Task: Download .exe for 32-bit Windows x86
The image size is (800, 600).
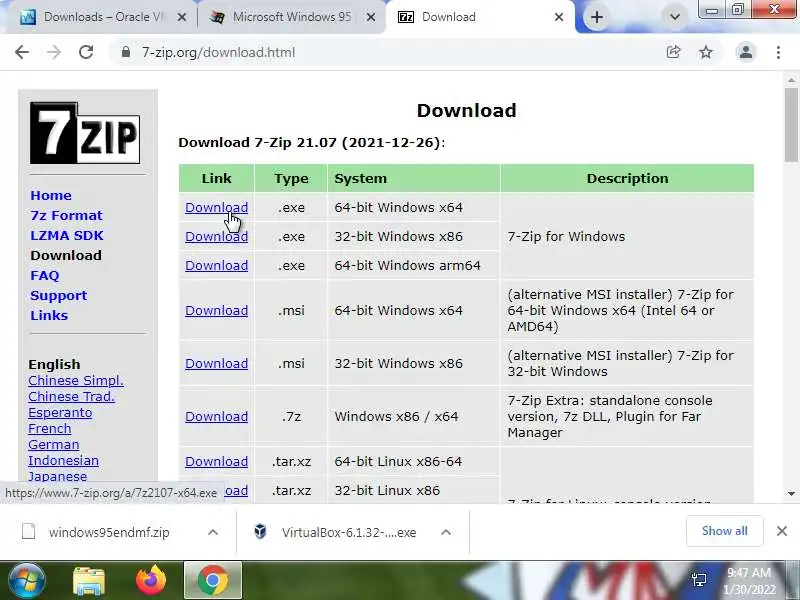Action: click(216, 237)
